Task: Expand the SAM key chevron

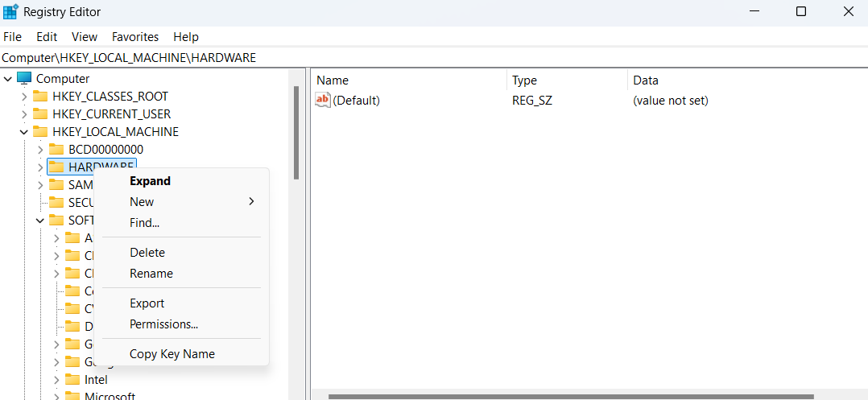Action: [40, 185]
